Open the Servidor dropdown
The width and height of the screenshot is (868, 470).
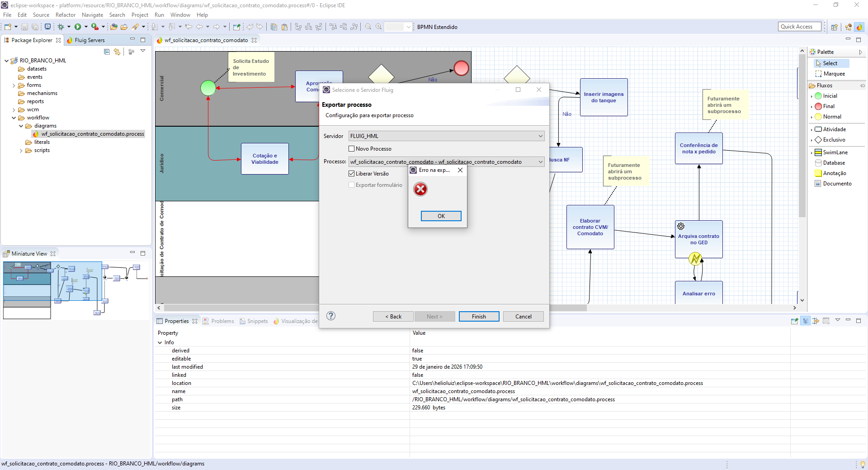[x=446, y=136]
